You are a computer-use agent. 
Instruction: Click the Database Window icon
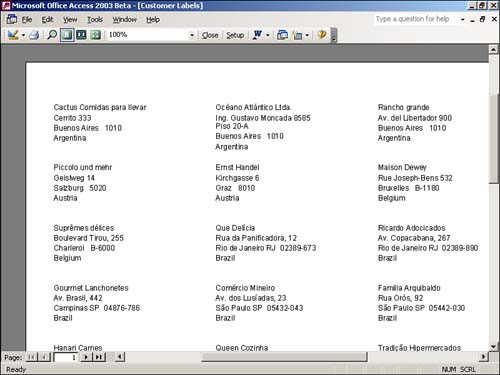(x=282, y=35)
